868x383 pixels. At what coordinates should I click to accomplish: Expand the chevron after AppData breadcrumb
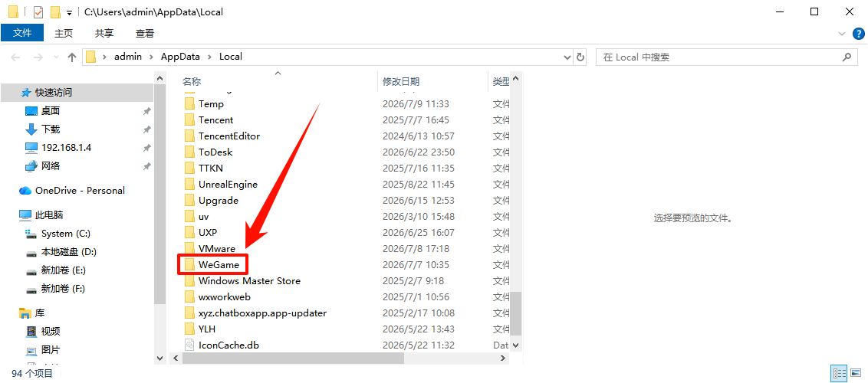point(209,57)
